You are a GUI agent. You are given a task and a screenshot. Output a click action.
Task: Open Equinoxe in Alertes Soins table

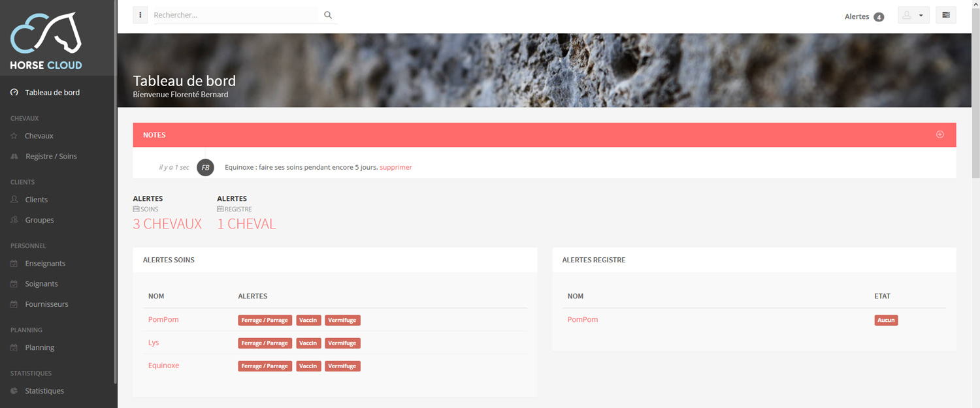(x=163, y=366)
